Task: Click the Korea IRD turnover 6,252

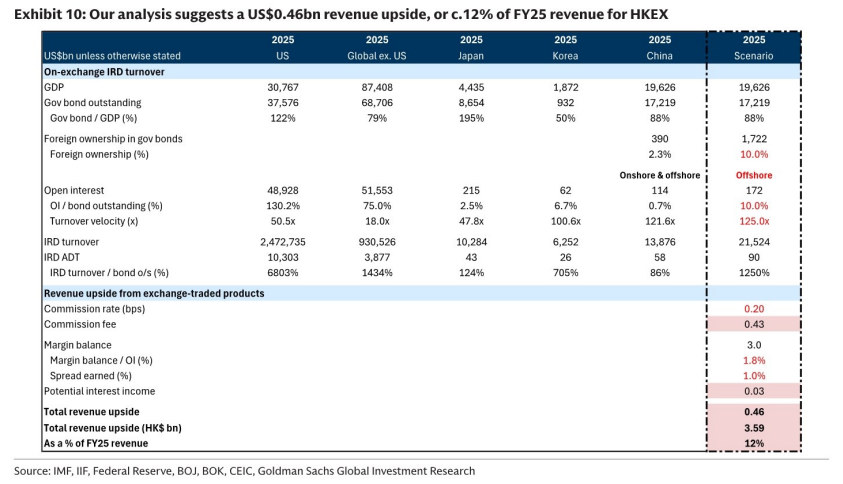Action: click(566, 242)
